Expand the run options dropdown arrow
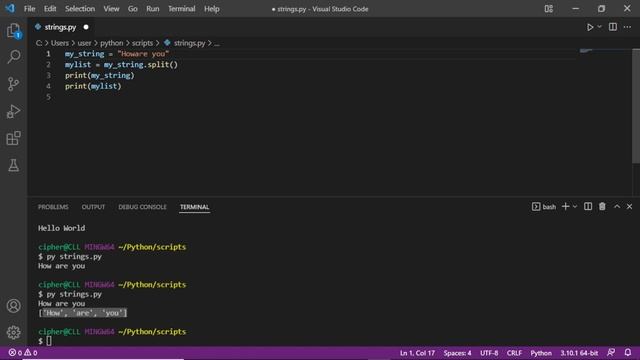The height and width of the screenshot is (360, 640). [600, 27]
